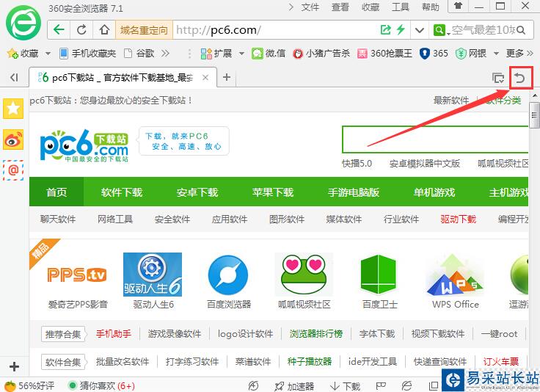Expand the 扩展 dropdown arrow
The height and width of the screenshot is (392, 540).
[x=241, y=54]
